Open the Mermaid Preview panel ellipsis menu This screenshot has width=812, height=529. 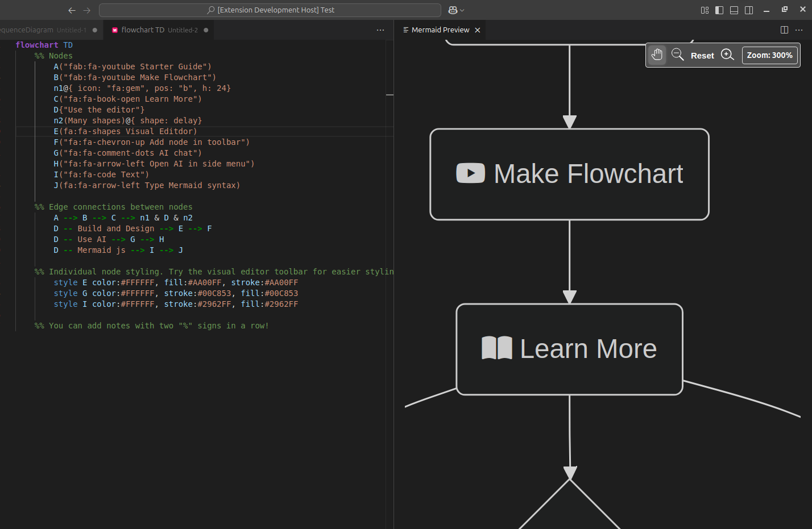799,30
